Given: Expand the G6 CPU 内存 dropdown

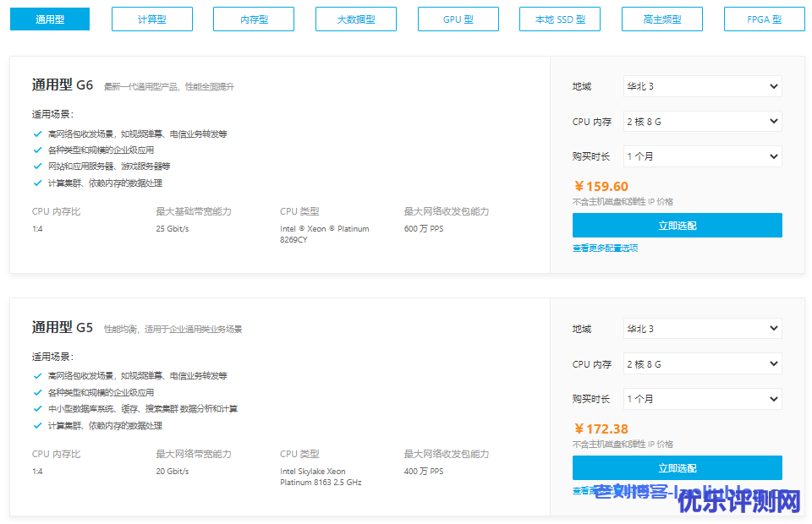Looking at the screenshot, I should click(x=702, y=122).
